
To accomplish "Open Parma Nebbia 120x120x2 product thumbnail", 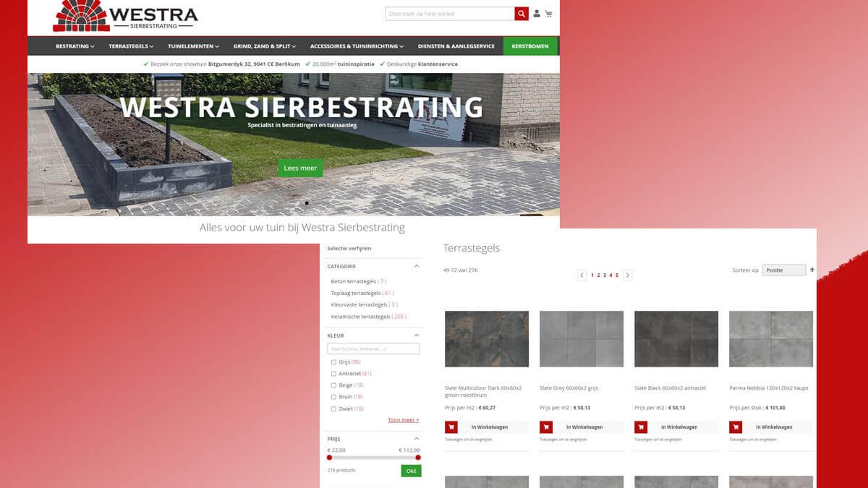I will click(771, 338).
